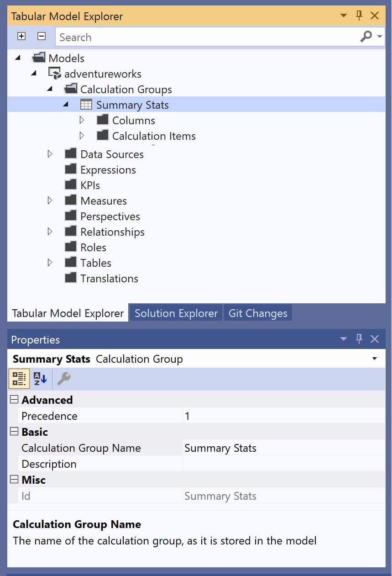Switch to the Solution Explorer tab

point(176,313)
